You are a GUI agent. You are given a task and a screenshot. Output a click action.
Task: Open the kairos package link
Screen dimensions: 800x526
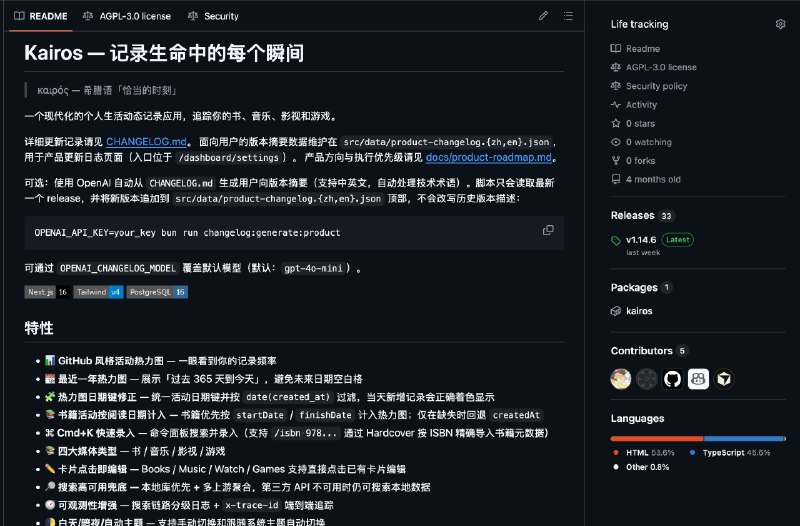coord(639,311)
